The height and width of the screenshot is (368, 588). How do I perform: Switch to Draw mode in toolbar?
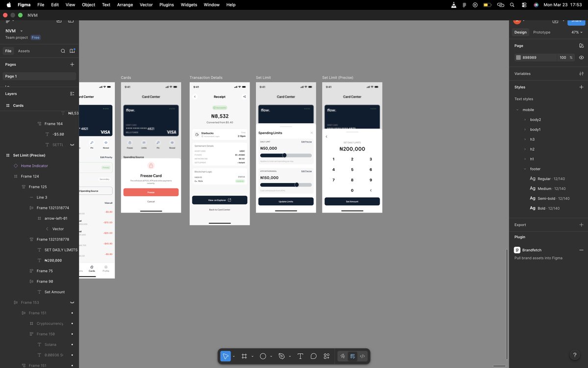point(343,356)
